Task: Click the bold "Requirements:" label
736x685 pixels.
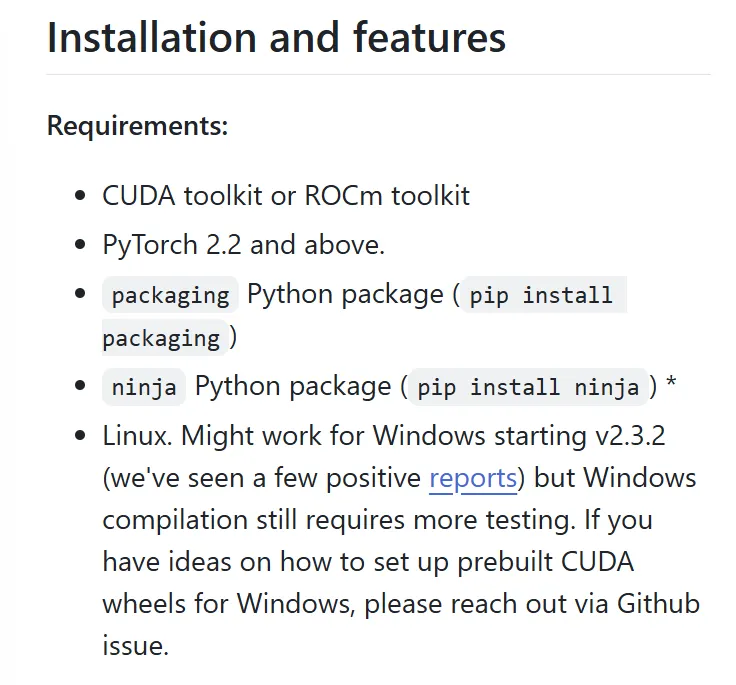Action: pyautogui.click(x=138, y=127)
